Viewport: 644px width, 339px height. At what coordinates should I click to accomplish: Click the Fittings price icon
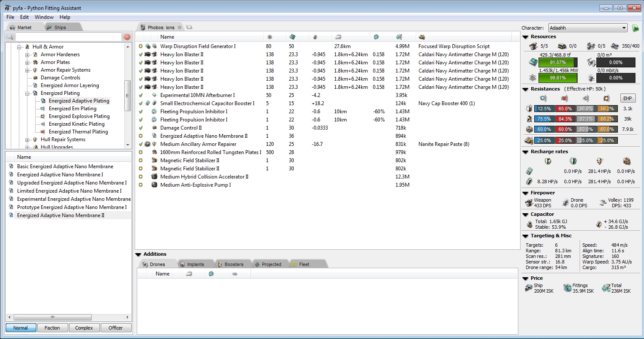tap(568, 288)
